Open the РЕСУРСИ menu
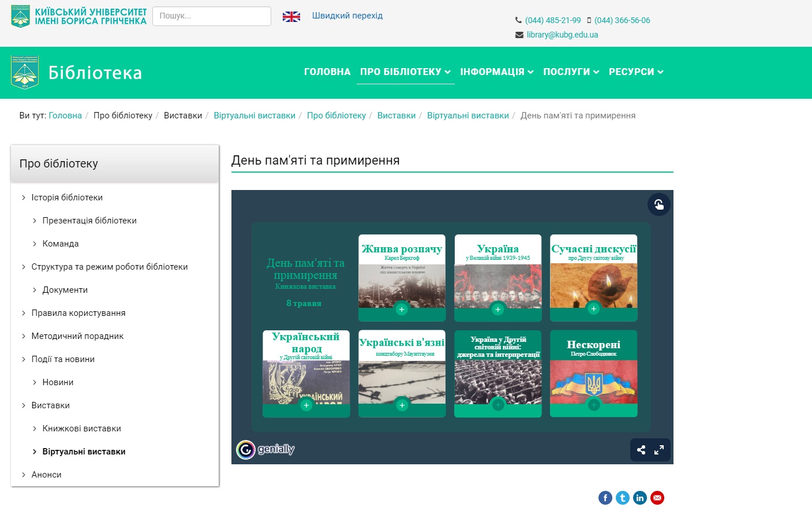Image resolution: width=812 pixels, height=518 pixels. tap(635, 72)
